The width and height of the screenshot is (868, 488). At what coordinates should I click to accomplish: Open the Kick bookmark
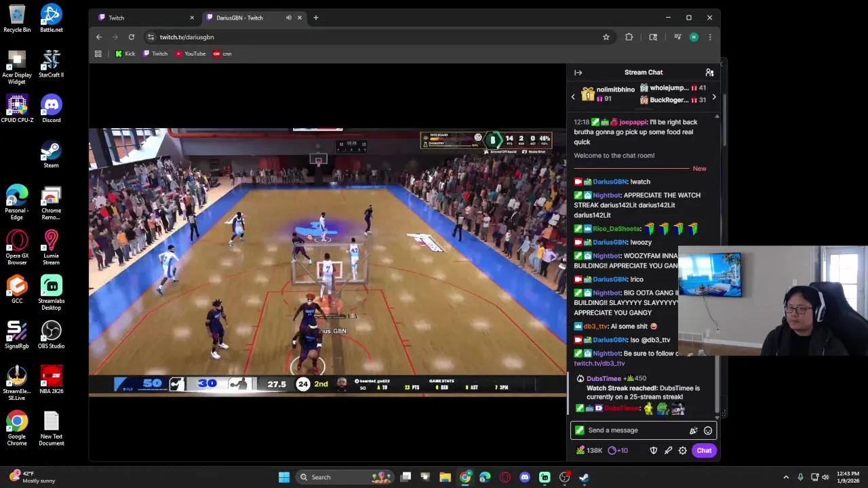click(125, 54)
